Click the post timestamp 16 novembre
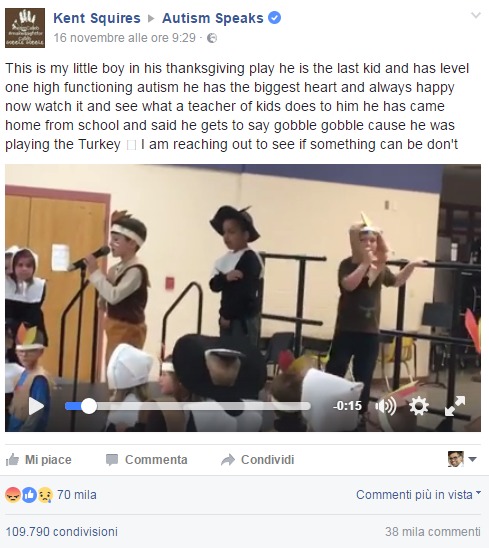Image resolution: width=489 pixels, height=548 pixels. point(124,38)
